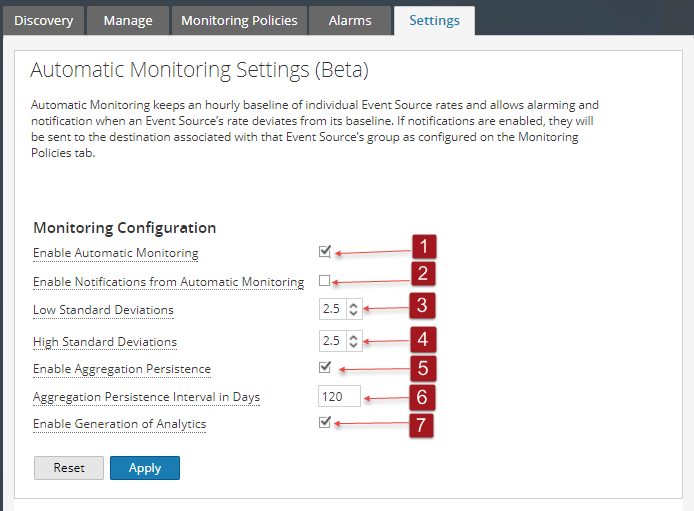The height and width of the screenshot is (511, 694).
Task: Click the red callout badge numbered 1
Action: [425, 247]
